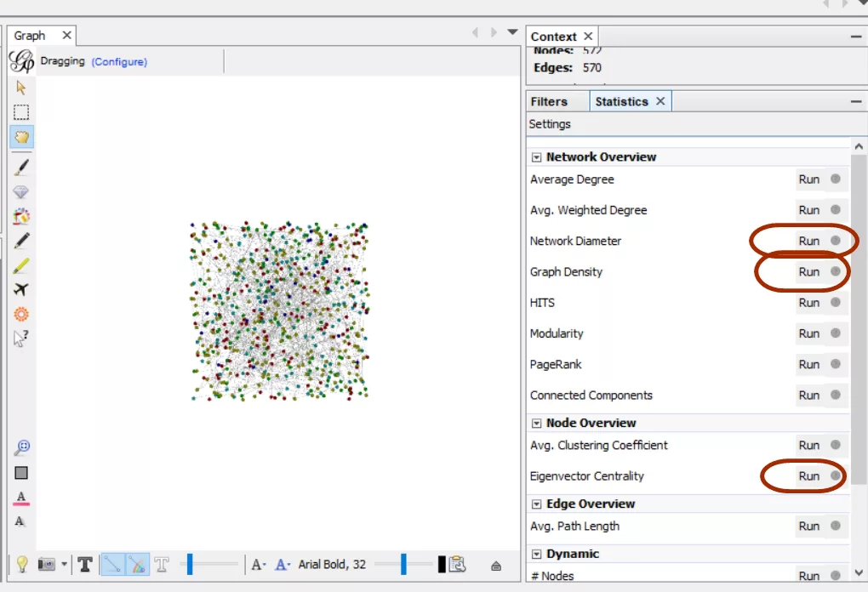The width and height of the screenshot is (868, 592).
Task: Select the direct selection arrow tool
Action: 21,88
